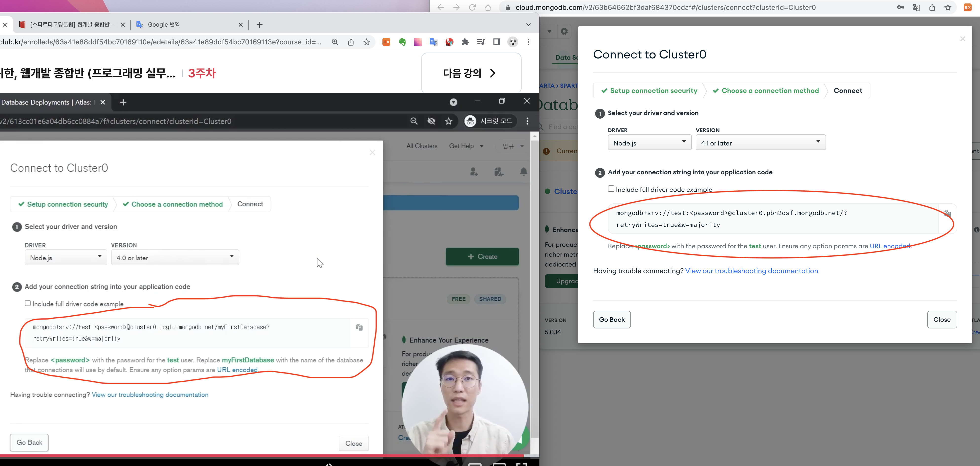The height and width of the screenshot is (466, 980).
Task: Open the '4.1 or later' version dropdown
Action: tap(760, 143)
